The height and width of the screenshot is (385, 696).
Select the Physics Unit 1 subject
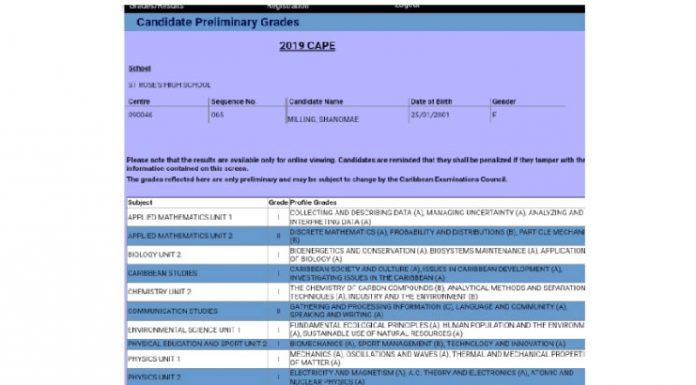(x=154, y=359)
